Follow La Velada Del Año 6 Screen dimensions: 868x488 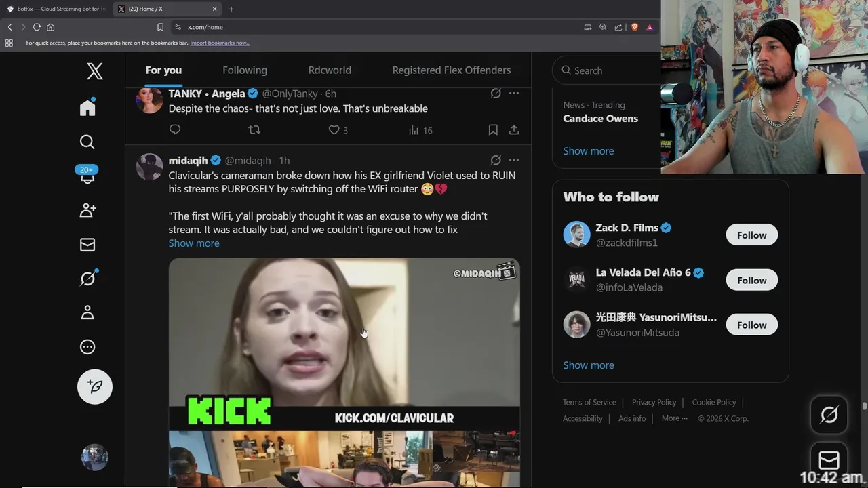(751, 280)
